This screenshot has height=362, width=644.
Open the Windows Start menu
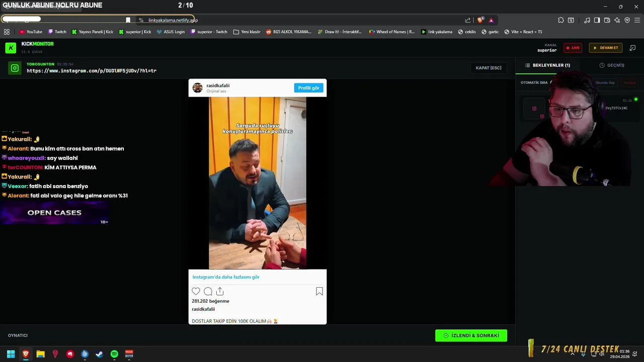click(11, 354)
